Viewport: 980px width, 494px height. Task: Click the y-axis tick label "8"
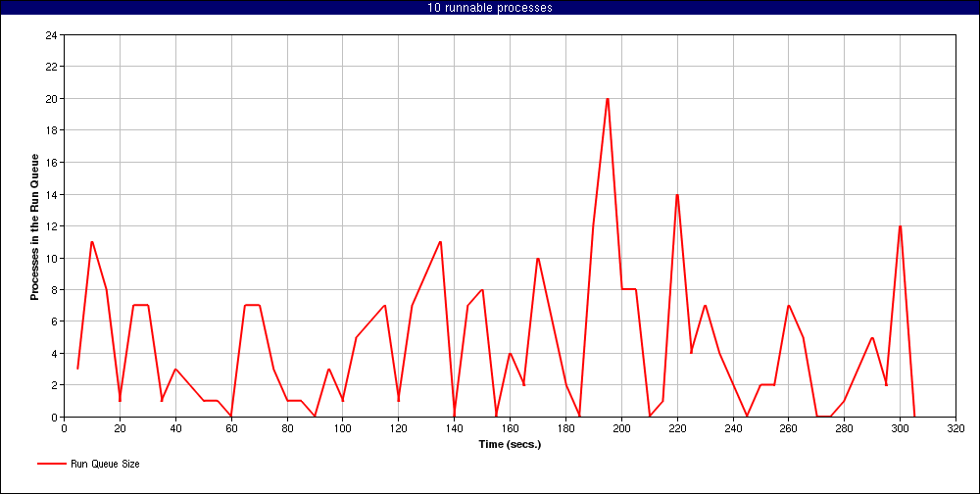tap(54, 290)
